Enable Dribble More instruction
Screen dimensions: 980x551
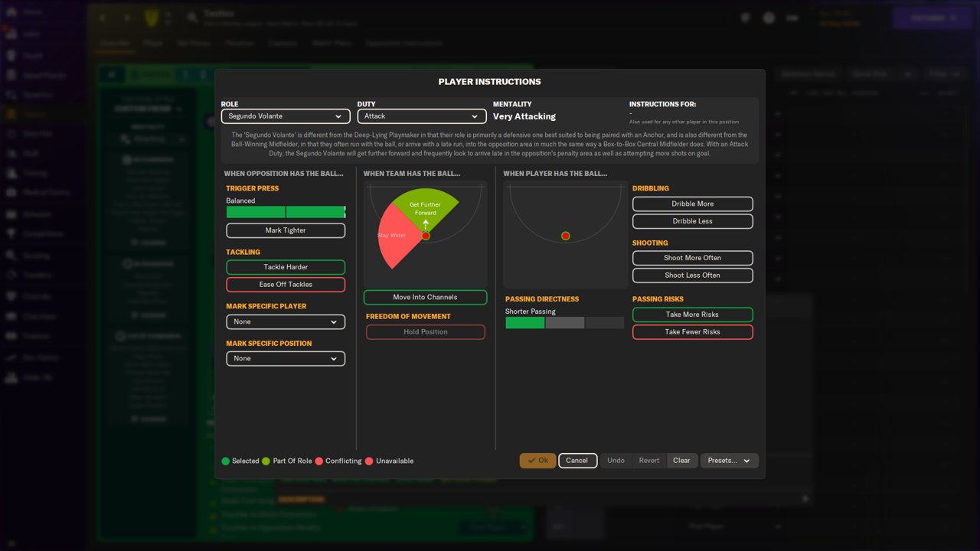pos(693,204)
